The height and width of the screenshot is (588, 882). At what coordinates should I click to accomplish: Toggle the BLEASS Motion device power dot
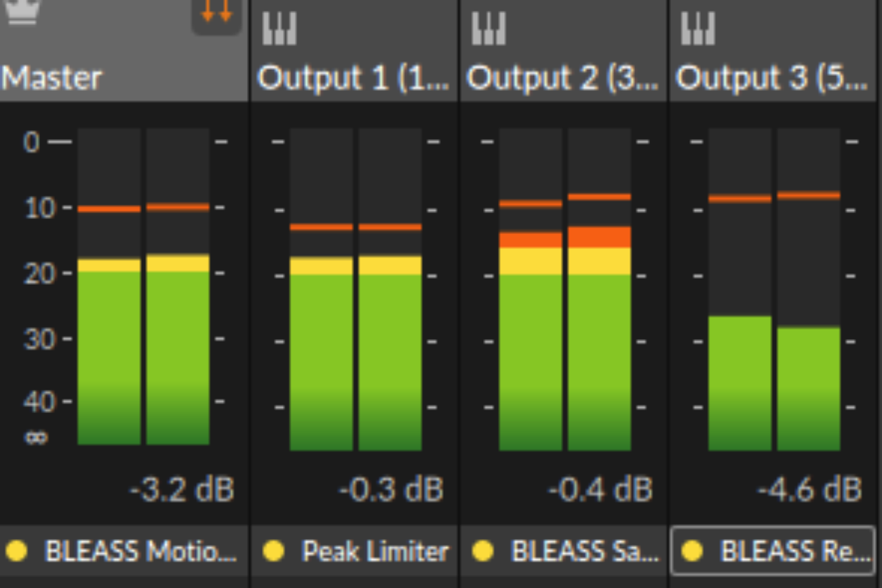click(x=16, y=551)
